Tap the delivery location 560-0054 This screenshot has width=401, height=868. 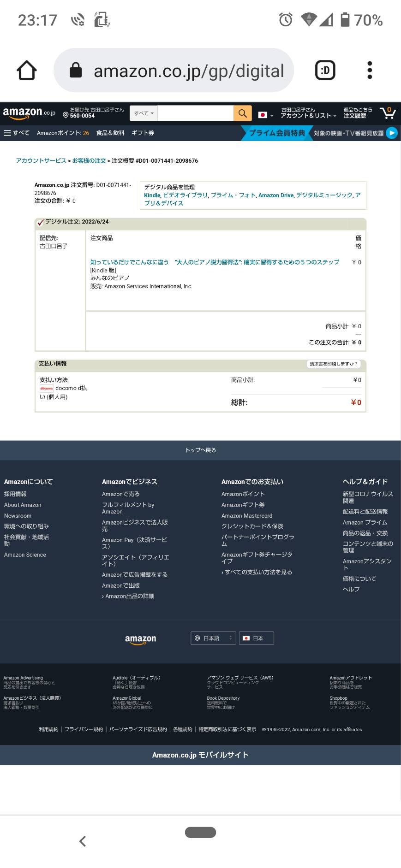pyautogui.click(x=93, y=113)
